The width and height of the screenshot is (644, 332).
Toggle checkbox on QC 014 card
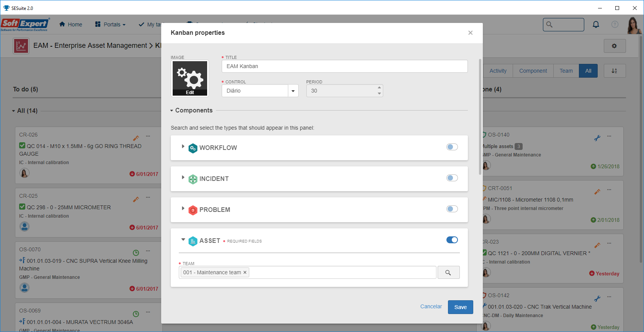(22, 146)
